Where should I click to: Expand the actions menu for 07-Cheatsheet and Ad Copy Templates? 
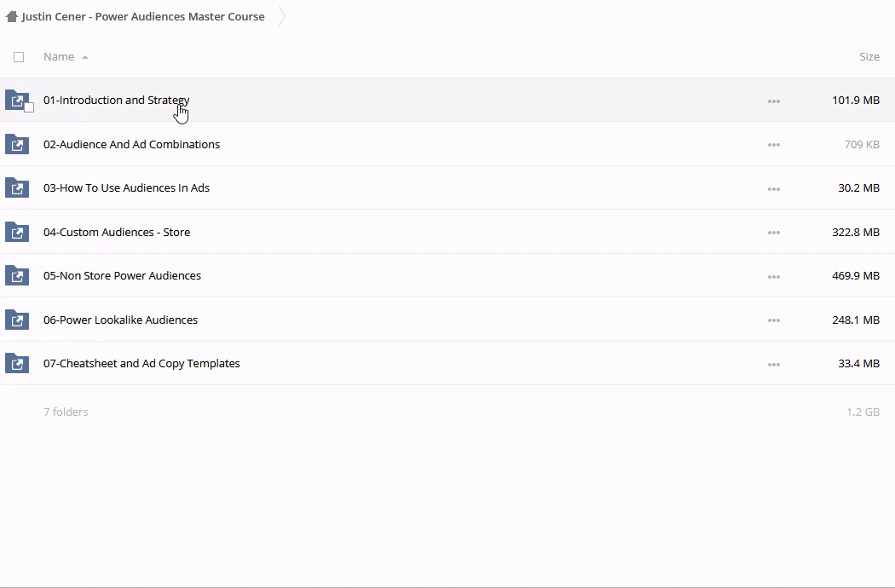click(x=773, y=365)
